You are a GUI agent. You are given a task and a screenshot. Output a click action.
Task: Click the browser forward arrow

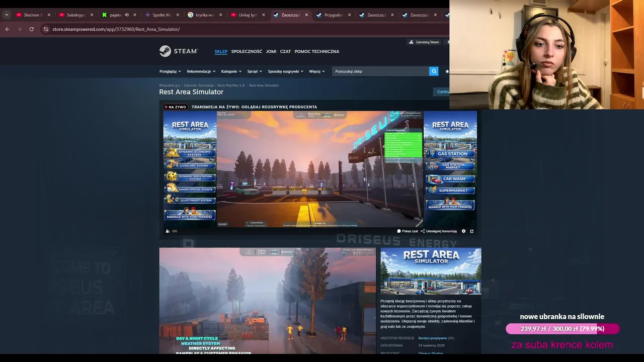coord(19,29)
